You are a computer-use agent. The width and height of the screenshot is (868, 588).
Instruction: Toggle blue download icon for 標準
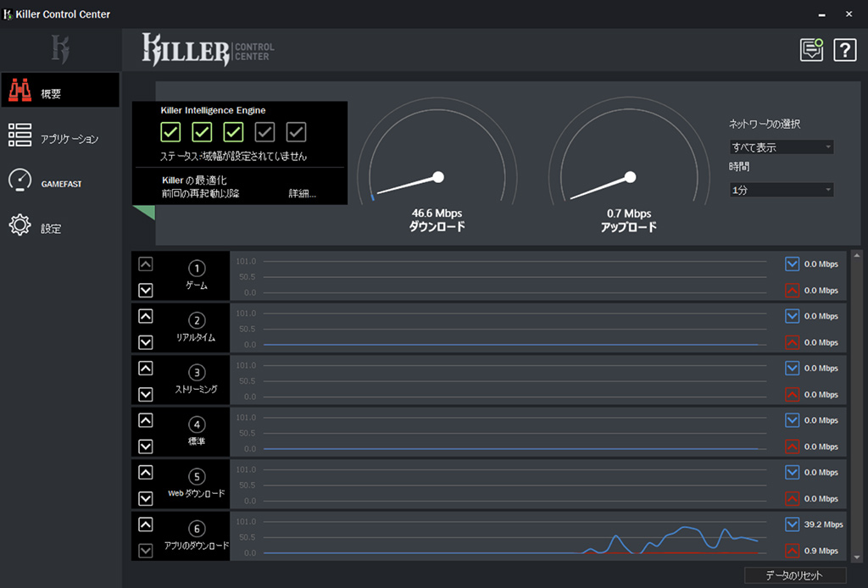tap(793, 420)
